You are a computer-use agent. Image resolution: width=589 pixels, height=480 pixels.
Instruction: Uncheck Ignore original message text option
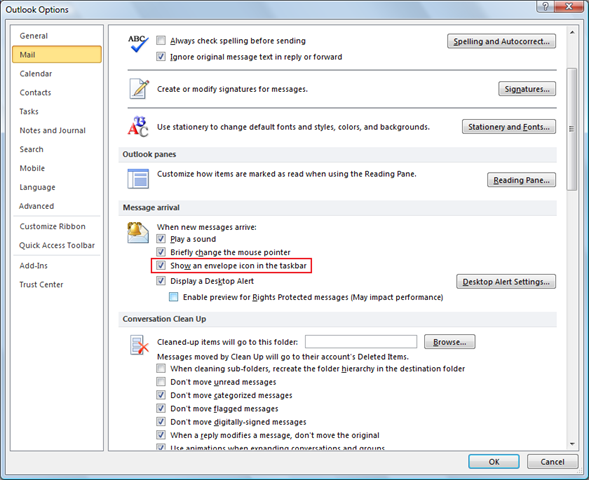coord(161,57)
